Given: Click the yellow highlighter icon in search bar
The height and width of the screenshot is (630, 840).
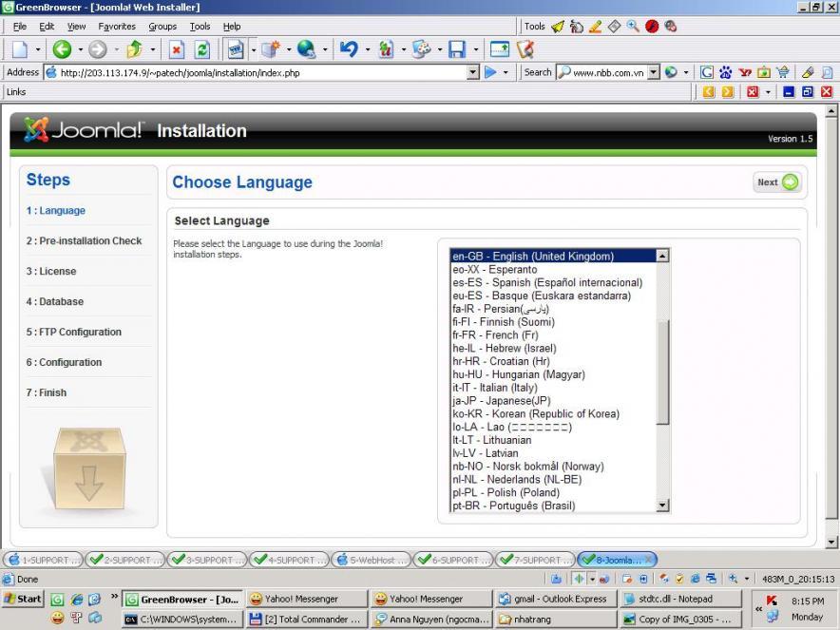Looking at the screenshot, I should coord(808,72).
